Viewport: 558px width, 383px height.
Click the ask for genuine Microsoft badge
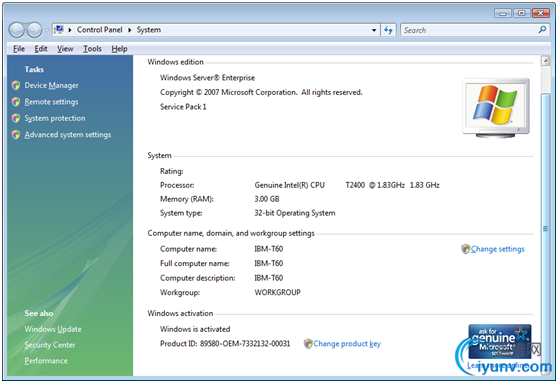click(499, 341)
